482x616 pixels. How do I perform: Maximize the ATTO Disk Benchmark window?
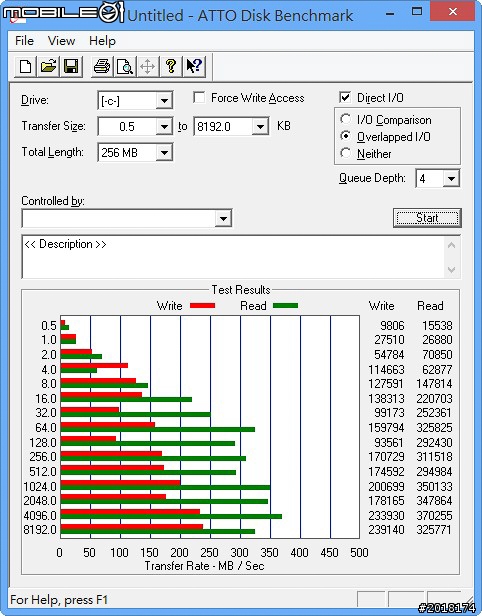point(416,12)
